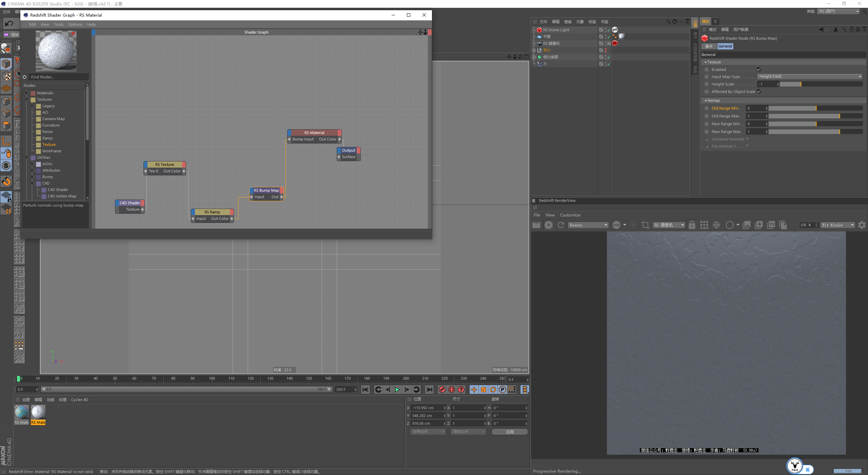This screenshot has width=868, height=475.
Task: Click the refresh icon in RenderView toolbar
Action: (561, 225)
